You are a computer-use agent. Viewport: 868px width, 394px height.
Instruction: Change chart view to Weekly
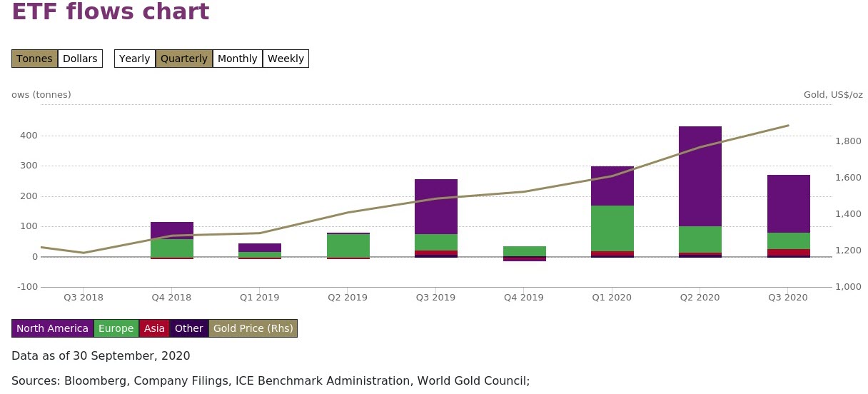tap(286, 59)
